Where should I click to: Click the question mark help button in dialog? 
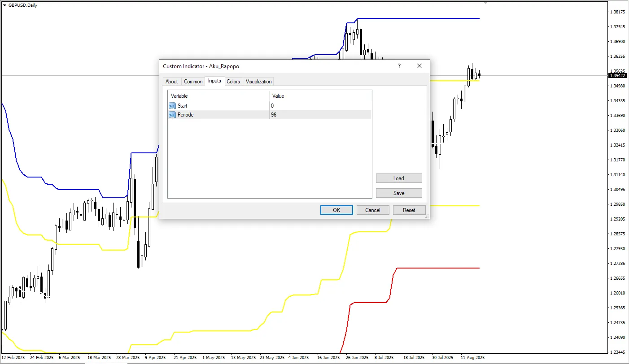[399, 66]
